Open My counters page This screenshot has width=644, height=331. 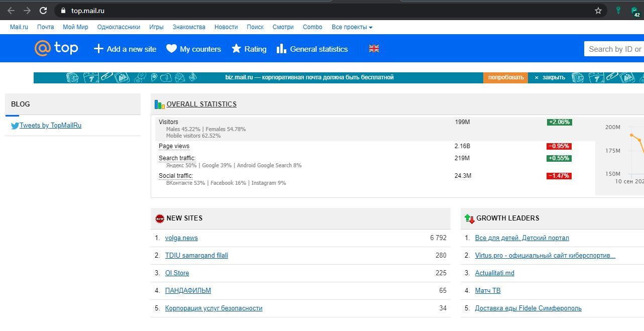coord(194,49)
